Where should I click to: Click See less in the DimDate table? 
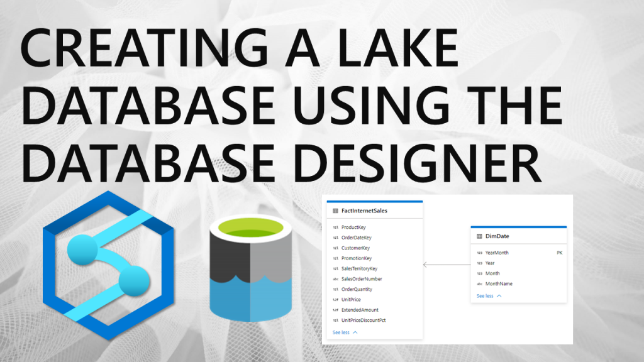pos(484,295)
